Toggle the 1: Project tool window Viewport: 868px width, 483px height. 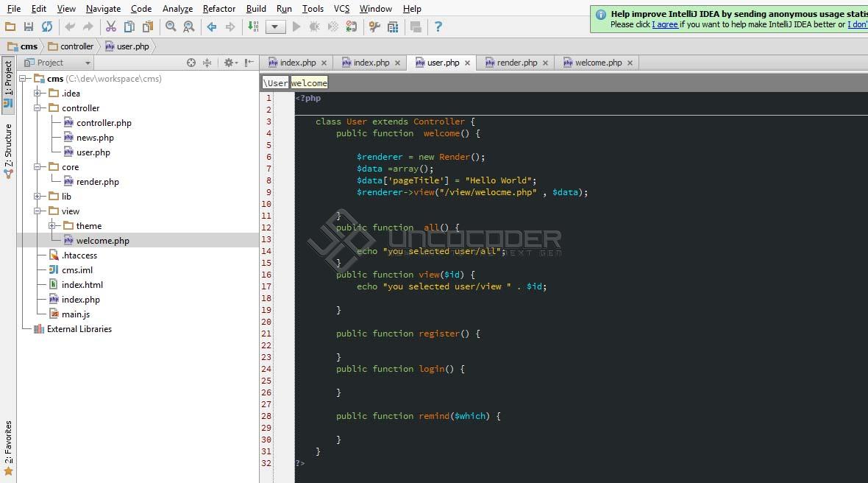pyautogui.click(x=8, y=84)
